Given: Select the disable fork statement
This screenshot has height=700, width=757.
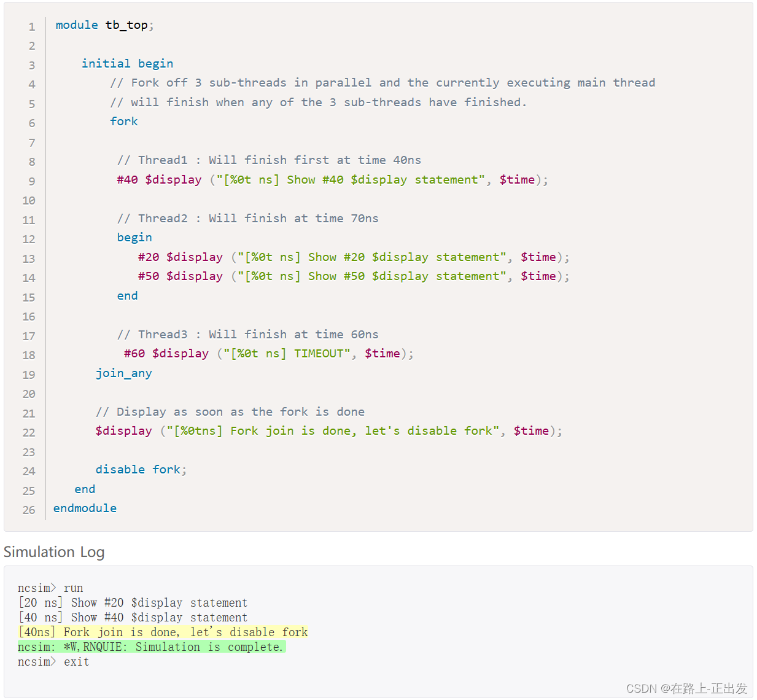Looking at the screenshot, I should click(x=140, y=469).
